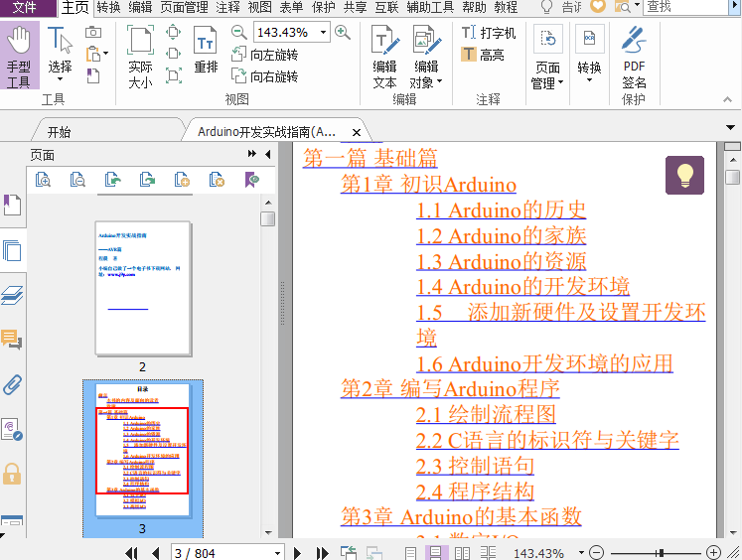
Task: Click the delete page icon in panel
Action: (x=217, y=180)
